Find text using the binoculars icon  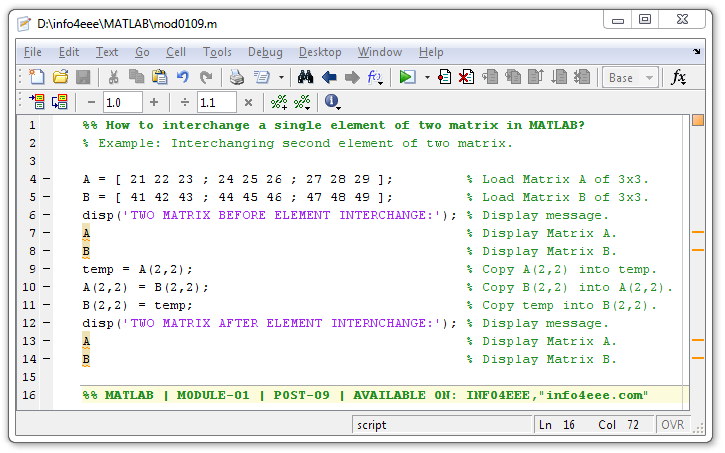[305, 77]
